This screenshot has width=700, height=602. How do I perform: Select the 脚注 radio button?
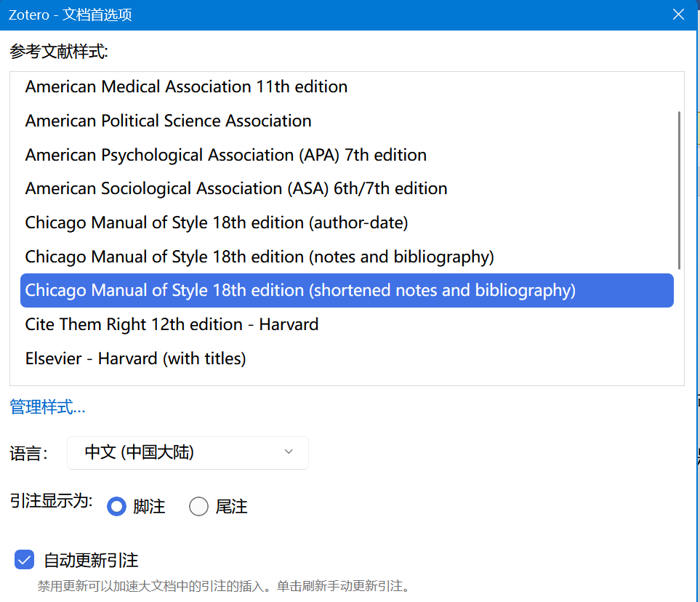pyautogui.click(x=116, y=507)
